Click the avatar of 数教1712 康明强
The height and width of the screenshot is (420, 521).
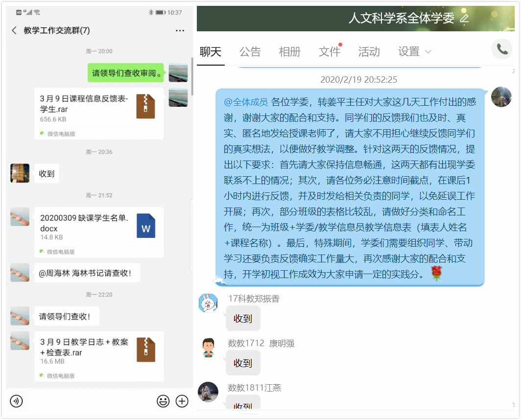click(208, 348)
